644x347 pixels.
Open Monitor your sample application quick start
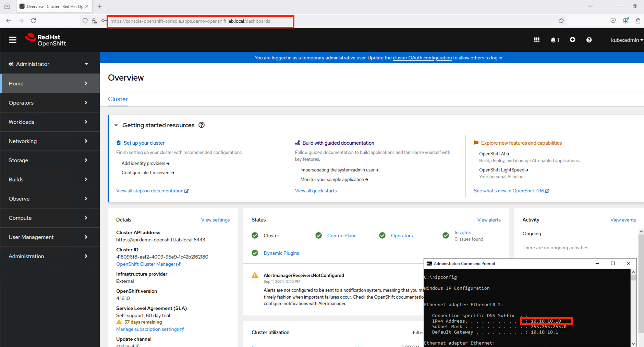tap(334, 180)
